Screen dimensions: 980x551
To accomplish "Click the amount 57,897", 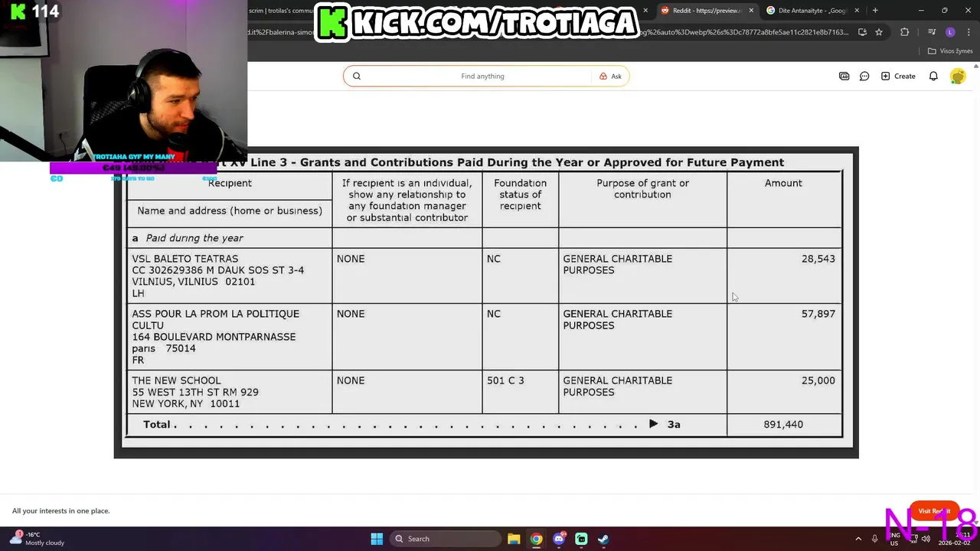I will [818, 314].
